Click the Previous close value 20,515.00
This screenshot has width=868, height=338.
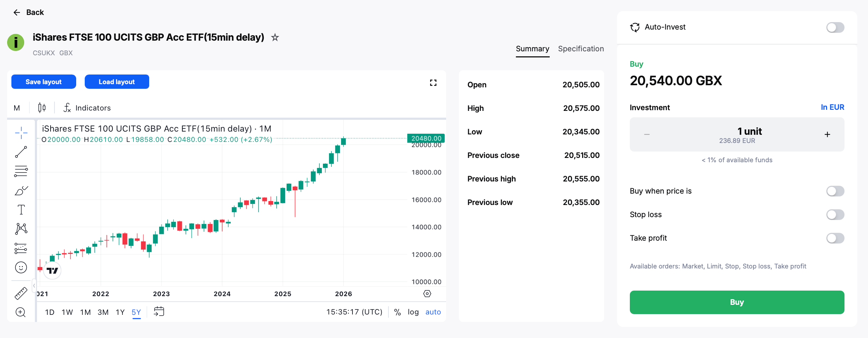coord(582,155)
